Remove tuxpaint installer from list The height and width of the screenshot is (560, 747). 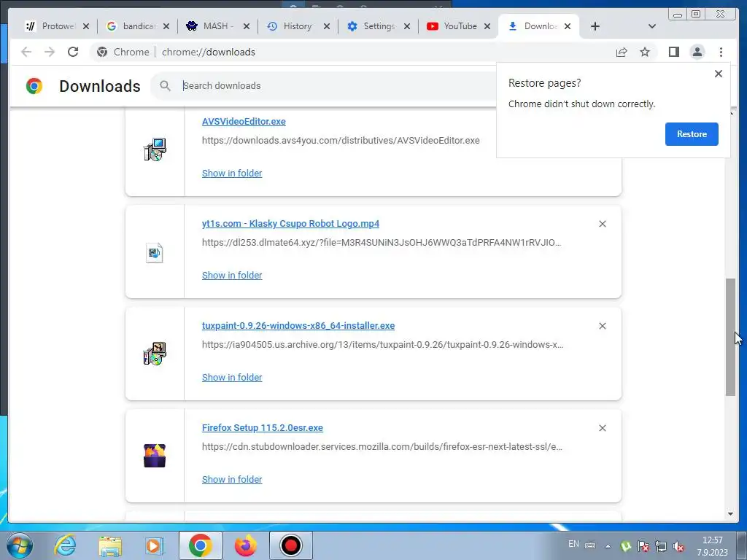602,326
